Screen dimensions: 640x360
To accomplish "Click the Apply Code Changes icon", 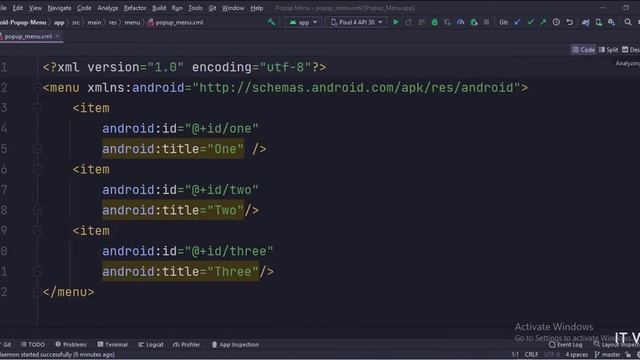I will tap(422, 22).
